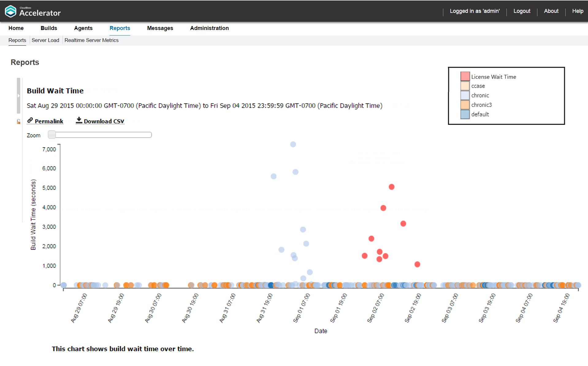588x366 pixels.
Task: Open the Help link
Action: 578,11
